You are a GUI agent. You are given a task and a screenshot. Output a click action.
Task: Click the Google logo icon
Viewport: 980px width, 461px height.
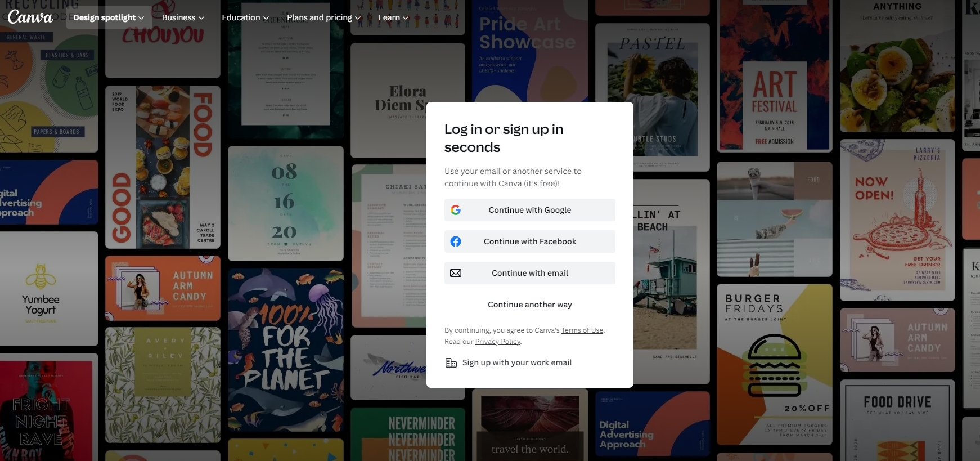click(x=456, y=210)
